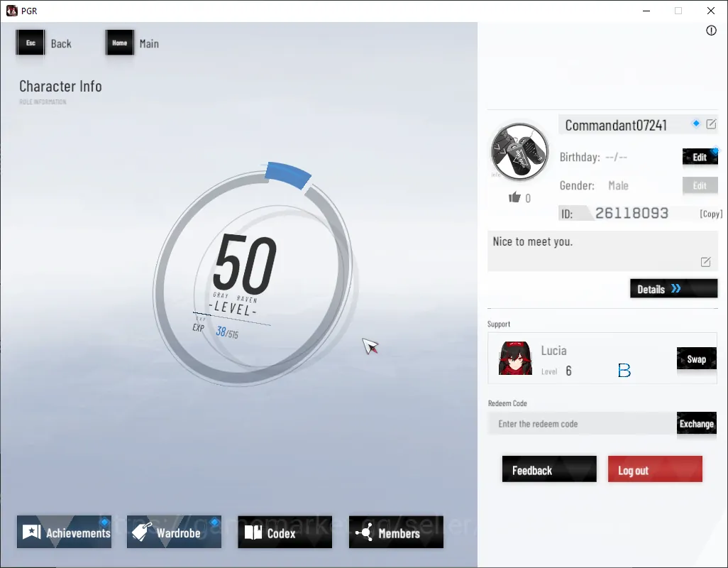Click the Lucia B rank icon

click(624, 370)
